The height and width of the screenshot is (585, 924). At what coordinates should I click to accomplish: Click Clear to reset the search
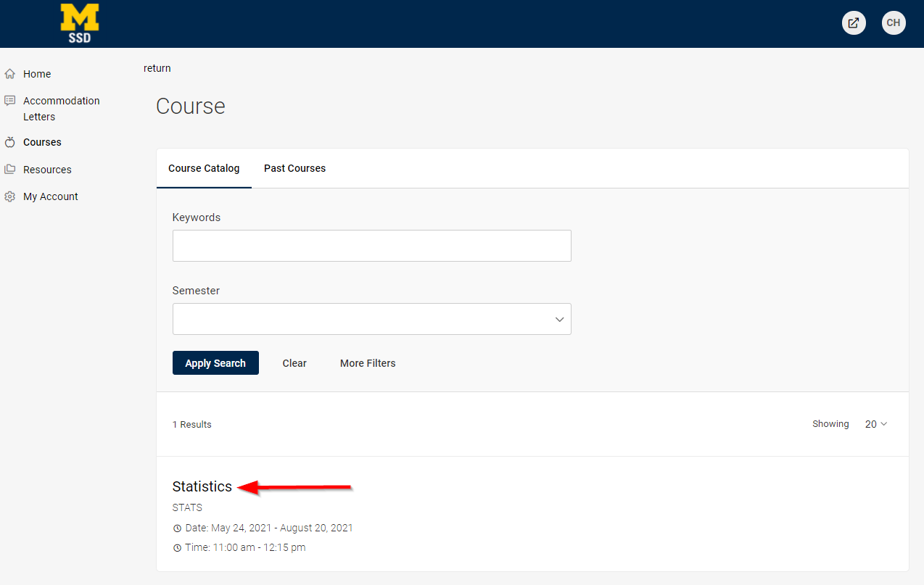click(294, 362)
